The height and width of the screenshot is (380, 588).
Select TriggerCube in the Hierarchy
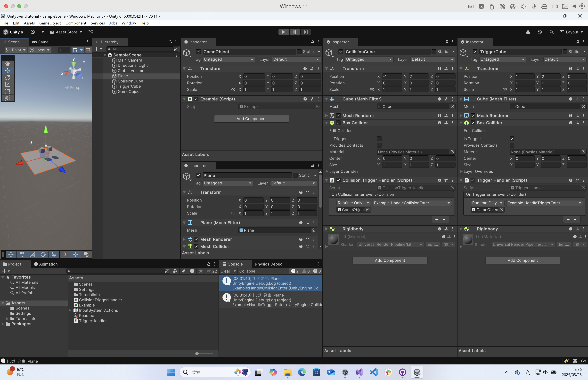tap(129, 86)
